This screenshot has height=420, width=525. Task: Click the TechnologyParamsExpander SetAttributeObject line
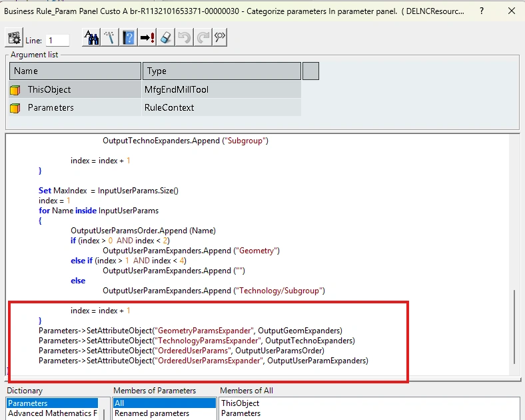(197, 341)
